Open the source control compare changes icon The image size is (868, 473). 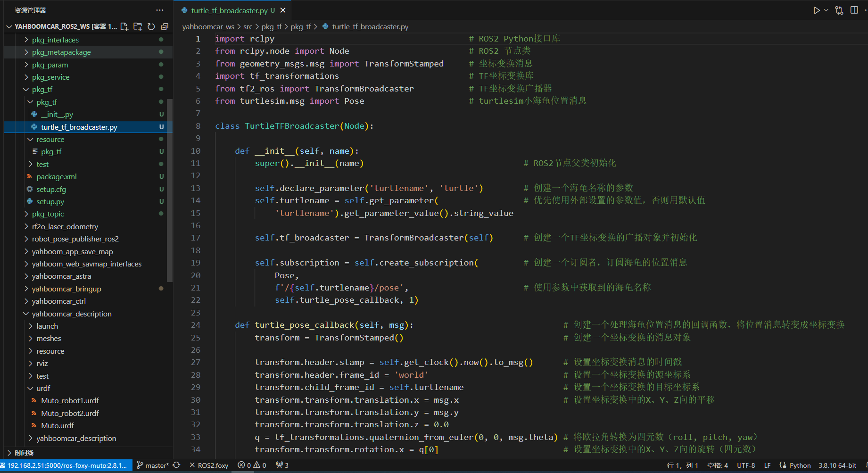[839, 10]
